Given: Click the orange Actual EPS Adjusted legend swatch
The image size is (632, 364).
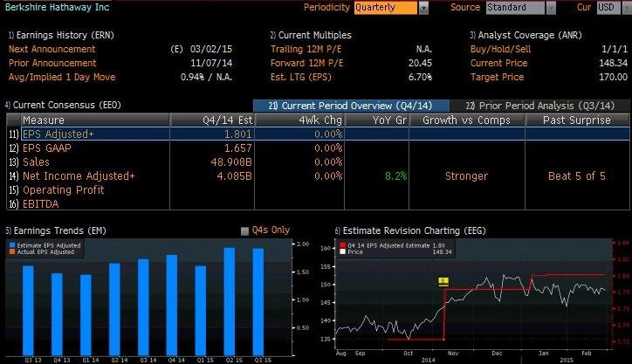Looking at the screenshot, I should [x=12, y=251].
